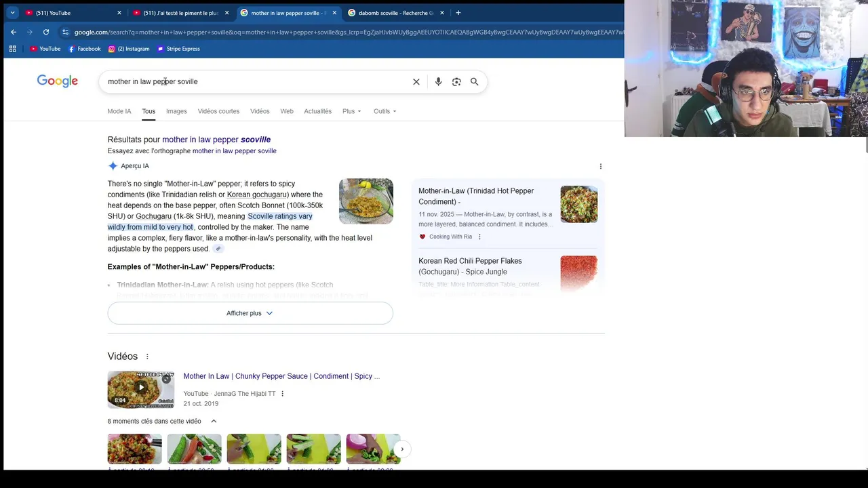
Task: Open the Facebook bookmark
Action: (84, 49)
